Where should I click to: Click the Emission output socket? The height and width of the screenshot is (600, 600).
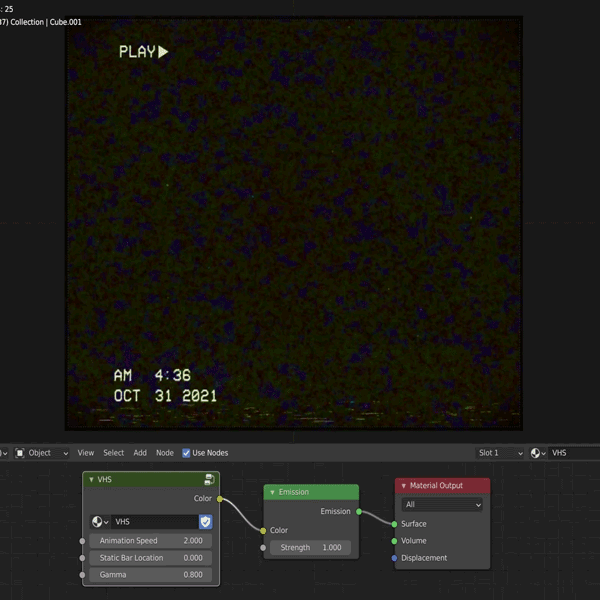coord(359,511)
